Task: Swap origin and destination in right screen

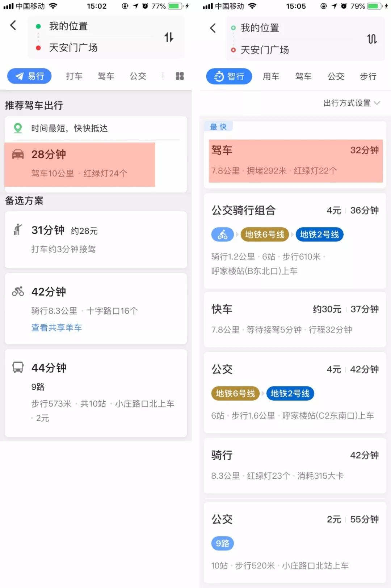Action: (x=372, y=39)
